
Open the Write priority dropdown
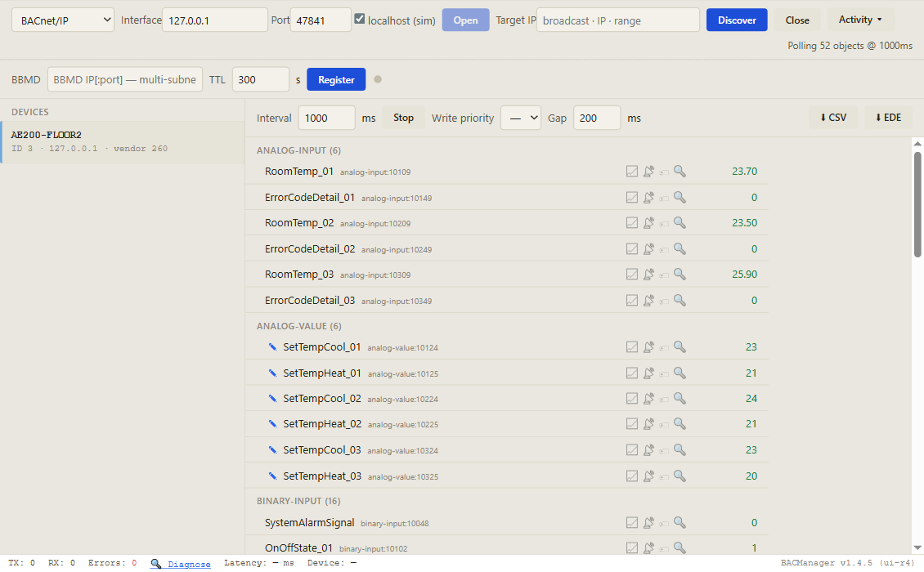521,118
